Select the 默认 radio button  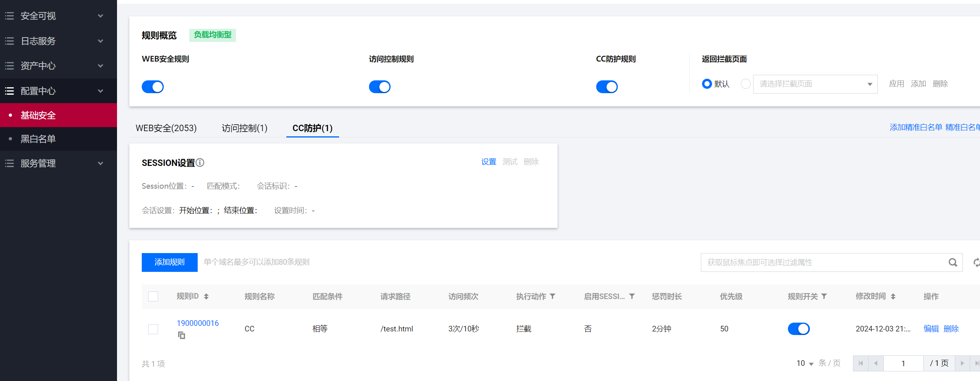707,84
